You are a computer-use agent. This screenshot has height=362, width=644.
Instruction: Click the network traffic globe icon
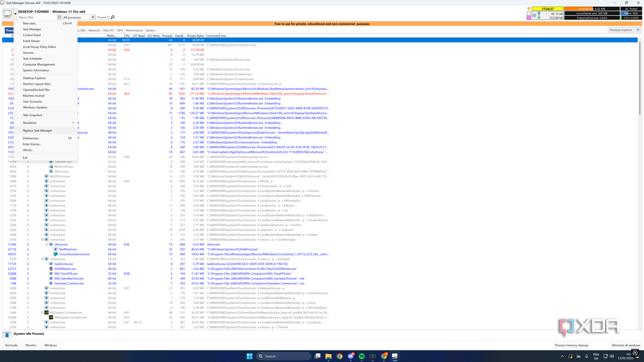[534, 15]
